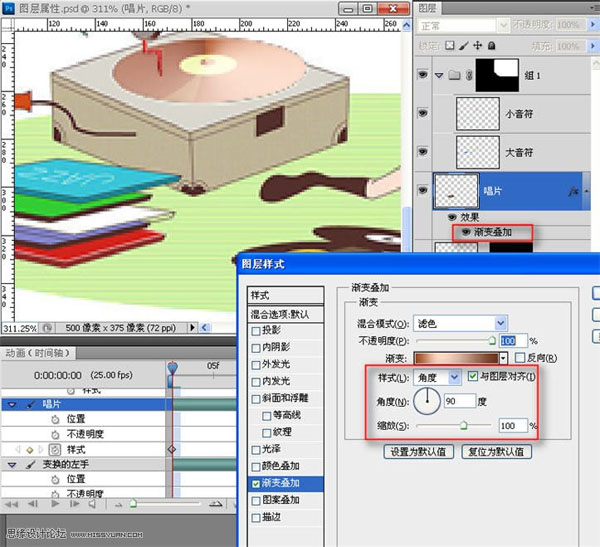Hide the 小音符 layer via eye icon
The height and width of the screenshot is (547, 600).
[421, 113]
